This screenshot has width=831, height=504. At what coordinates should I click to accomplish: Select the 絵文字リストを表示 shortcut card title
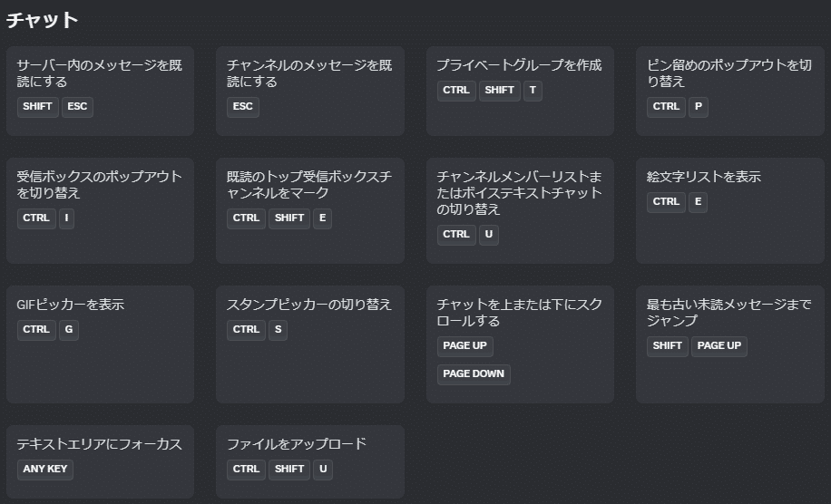point(703,177)
